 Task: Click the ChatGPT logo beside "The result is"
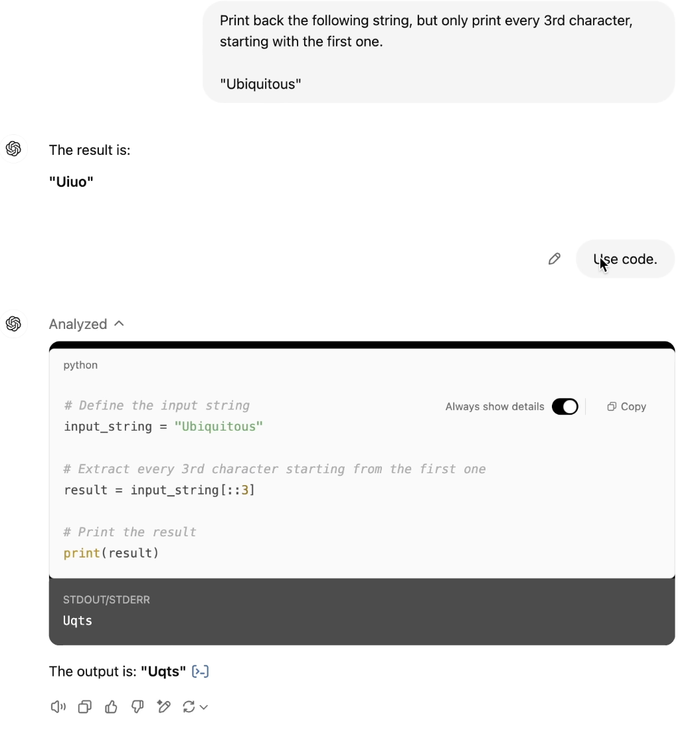[13, 149]
